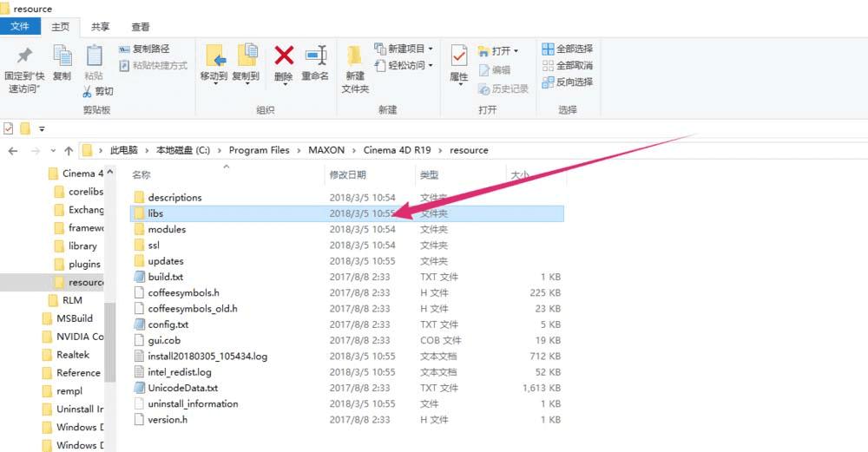Click the Up one level arrow
Image resolution: width=868 pixels, height=452 pixels.
click(x=69, y=150)
